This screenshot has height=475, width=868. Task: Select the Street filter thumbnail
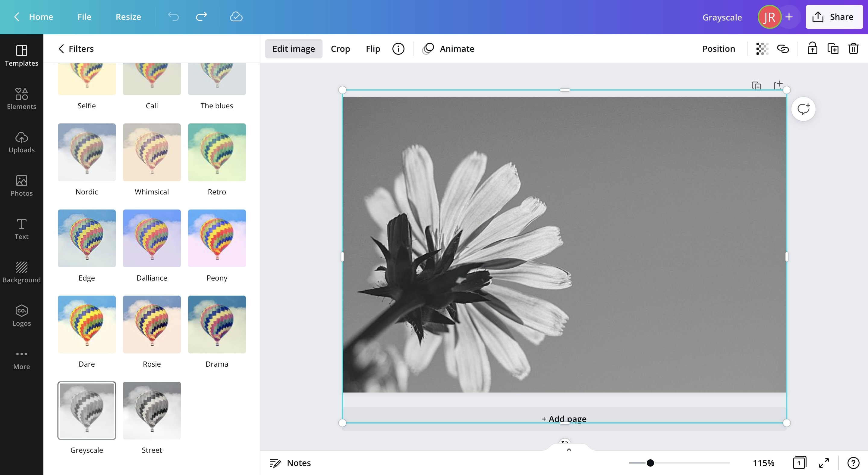(152, 410)
